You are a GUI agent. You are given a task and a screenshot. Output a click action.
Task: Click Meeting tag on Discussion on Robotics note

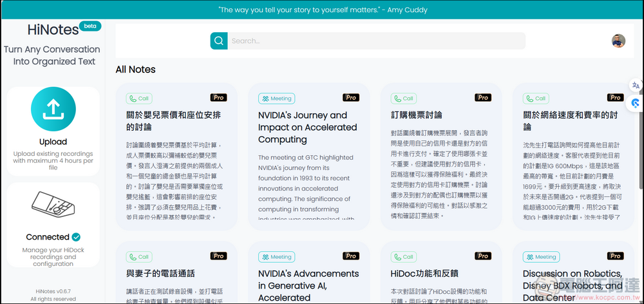541,257
